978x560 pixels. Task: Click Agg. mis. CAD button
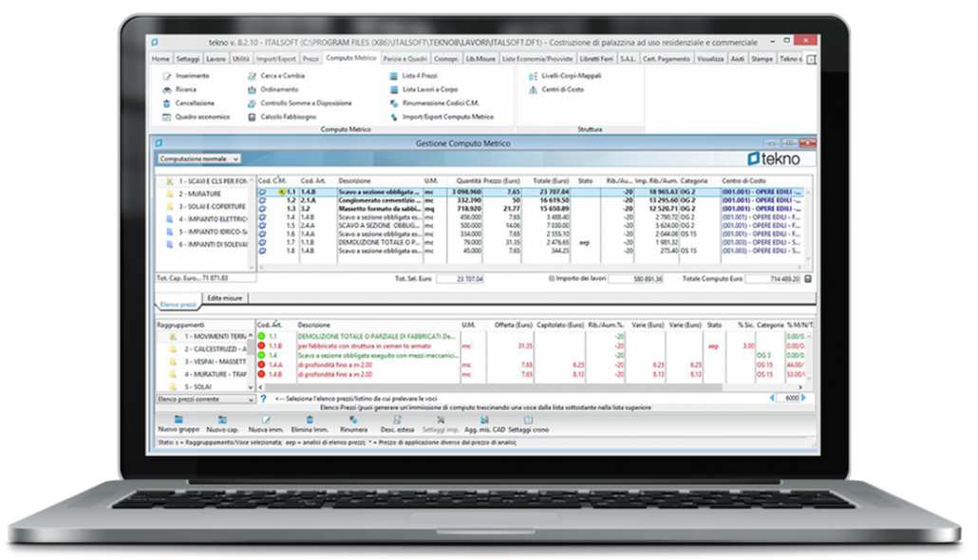click(484, 424)
